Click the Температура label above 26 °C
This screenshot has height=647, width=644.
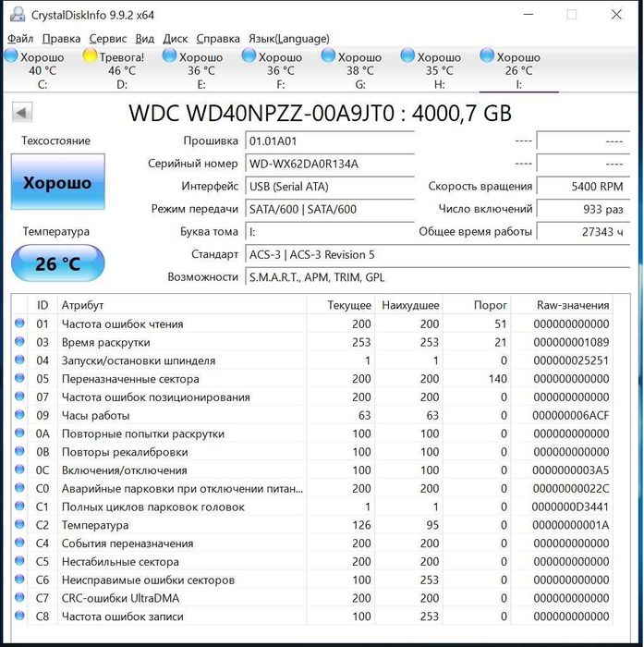[55, 231]
